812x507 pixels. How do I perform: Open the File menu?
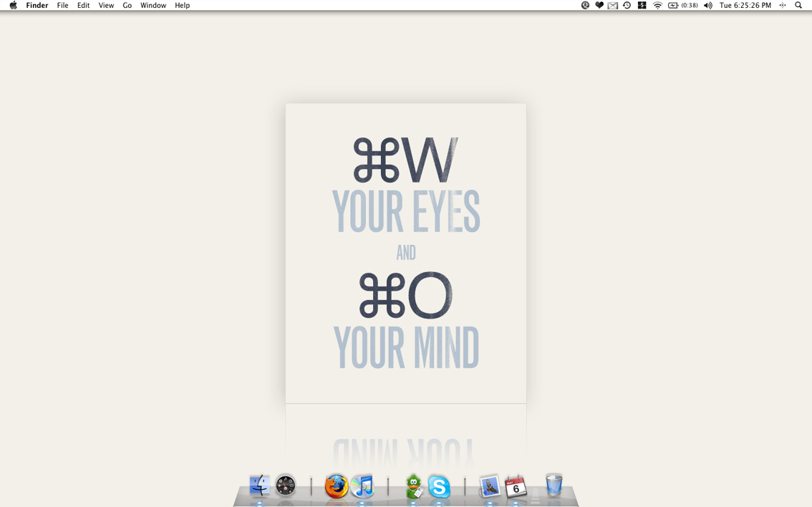pyautogui.click(x=63, y=5)
